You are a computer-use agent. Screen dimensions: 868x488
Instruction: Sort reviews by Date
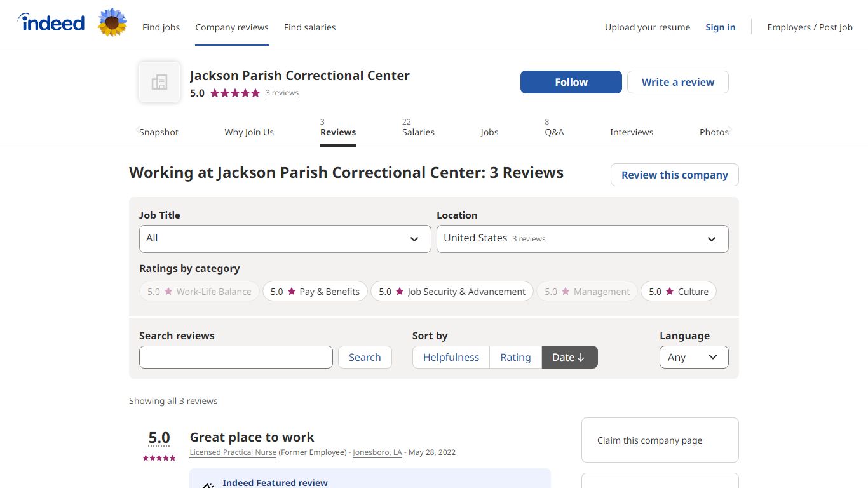tap(569, 357)
